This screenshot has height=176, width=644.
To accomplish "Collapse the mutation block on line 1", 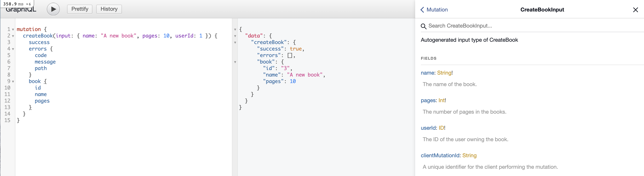I will pyautogui.click(x=13, y=30).
